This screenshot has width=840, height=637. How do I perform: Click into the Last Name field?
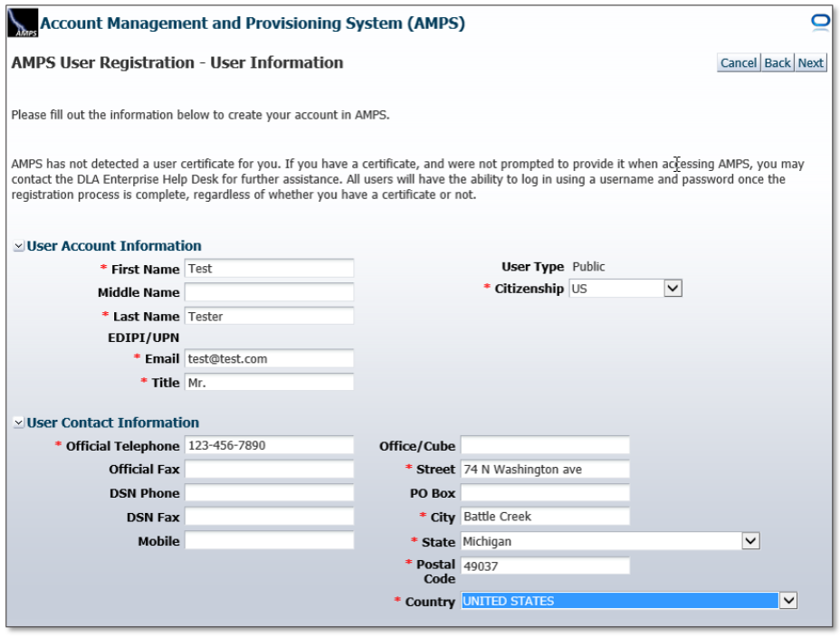click(269, 316)
